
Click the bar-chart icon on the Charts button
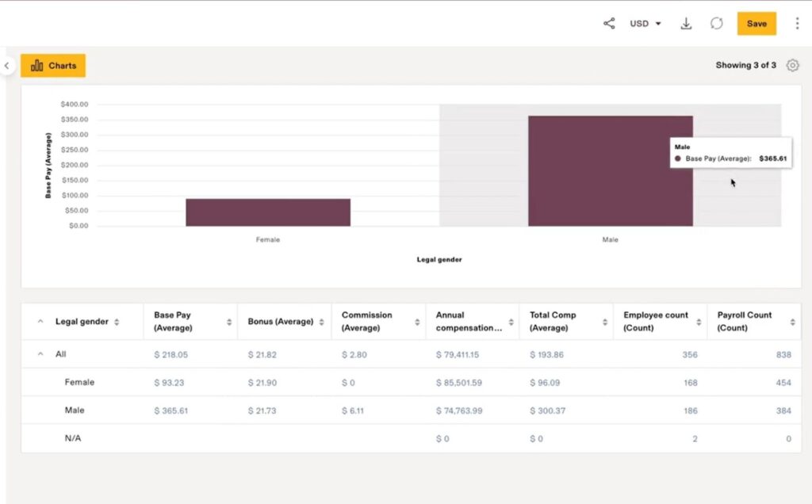tap(36, 65)
